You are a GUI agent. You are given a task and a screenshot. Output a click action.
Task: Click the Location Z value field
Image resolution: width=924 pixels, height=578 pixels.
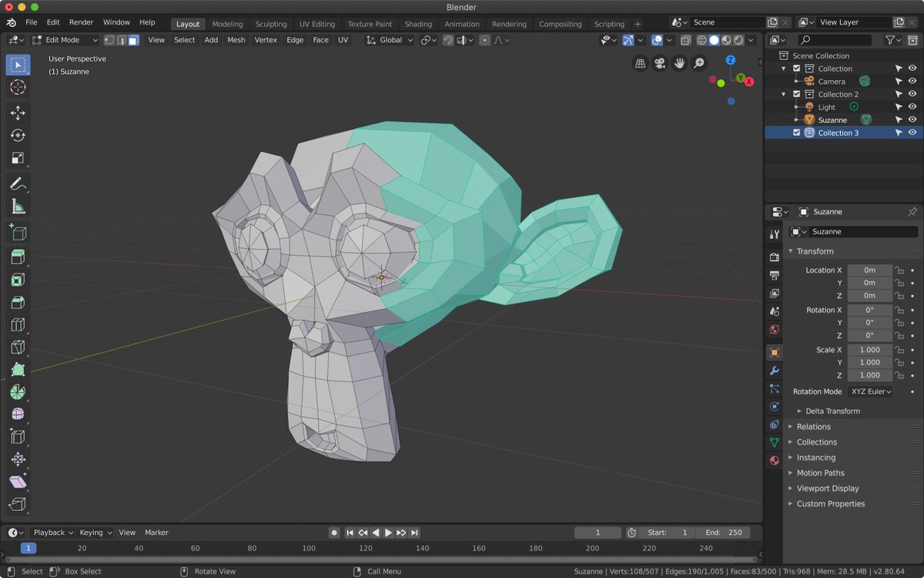(x=870, y=296)
